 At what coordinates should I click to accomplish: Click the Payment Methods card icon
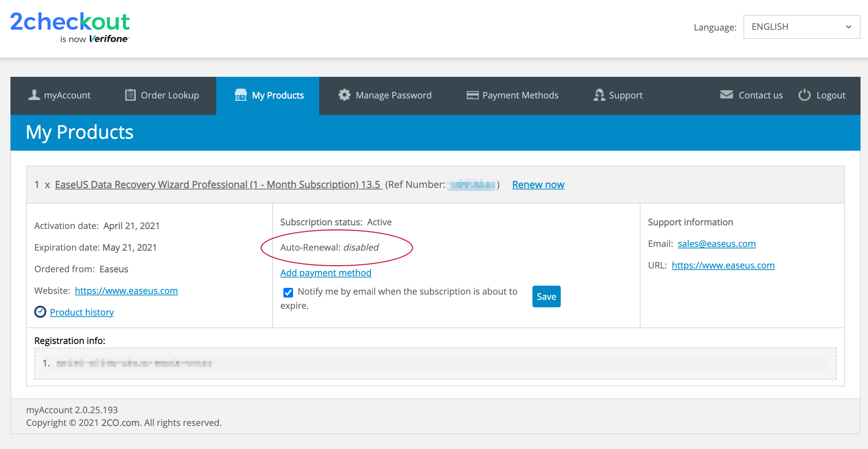pyautogui.click(x=472, y=95)
